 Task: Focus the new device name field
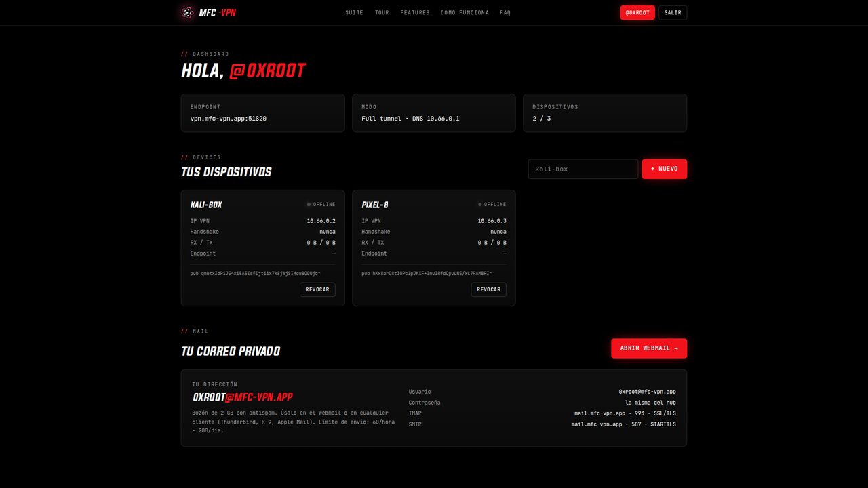(x=583, y=169)
